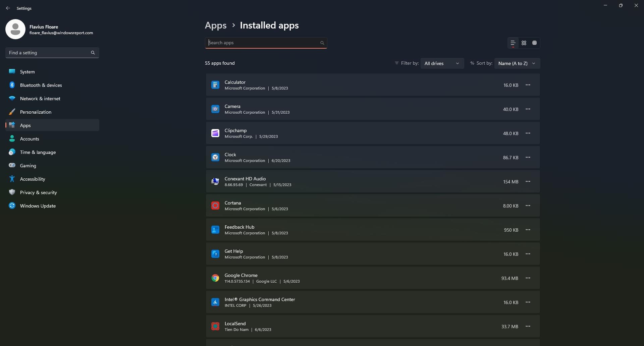Click the Cortana app icon
The width and height of the screenshot is (644, 346).
[215, 206]
